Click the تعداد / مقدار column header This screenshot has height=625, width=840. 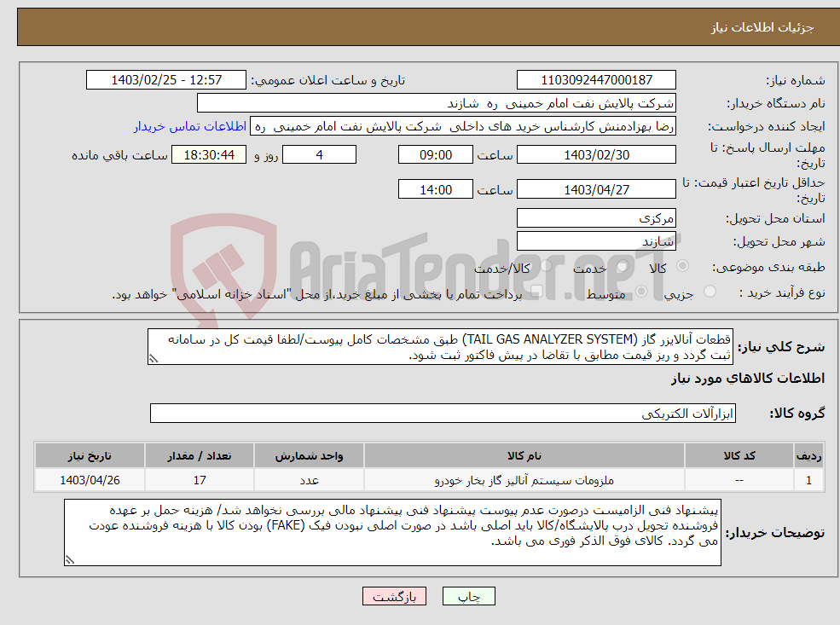click(200, 456)
